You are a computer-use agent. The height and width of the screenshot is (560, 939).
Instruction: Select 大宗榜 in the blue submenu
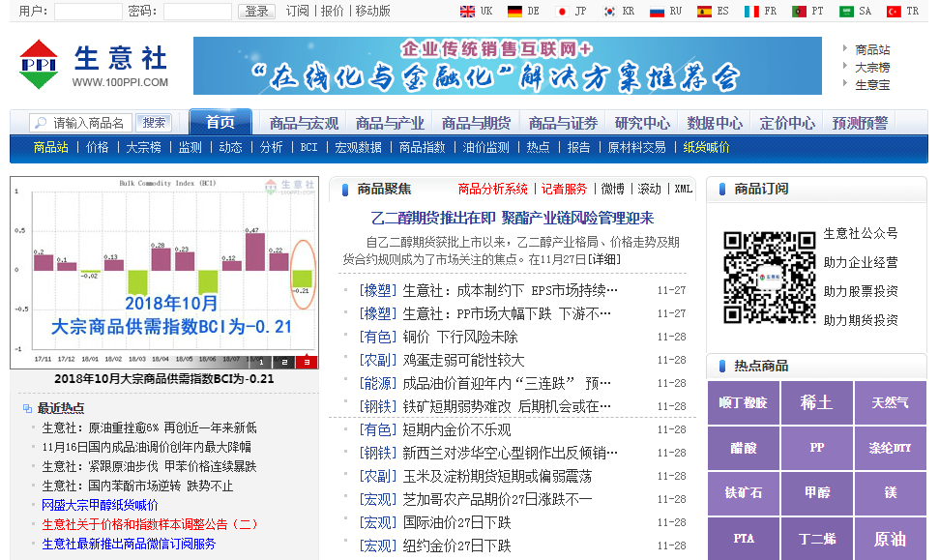coord(144,147)
